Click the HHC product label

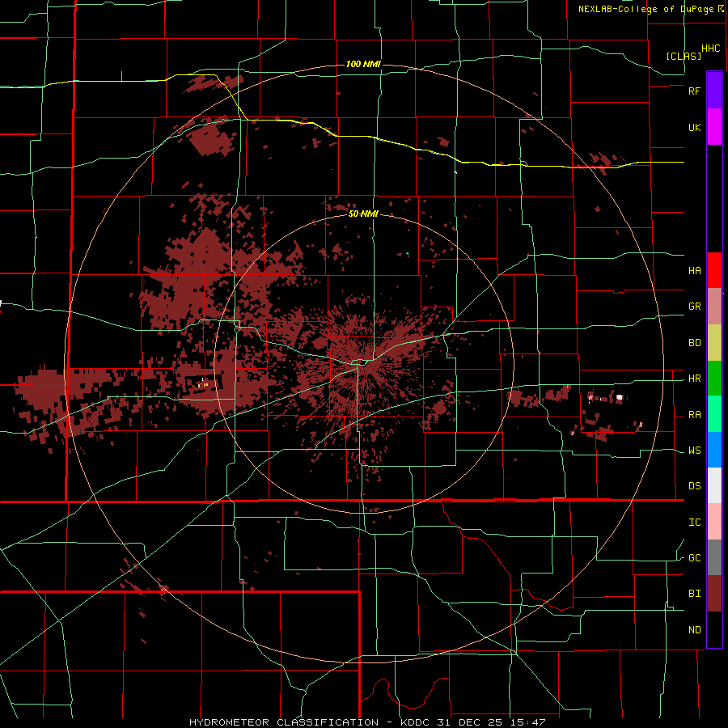[x=710, y=49]
